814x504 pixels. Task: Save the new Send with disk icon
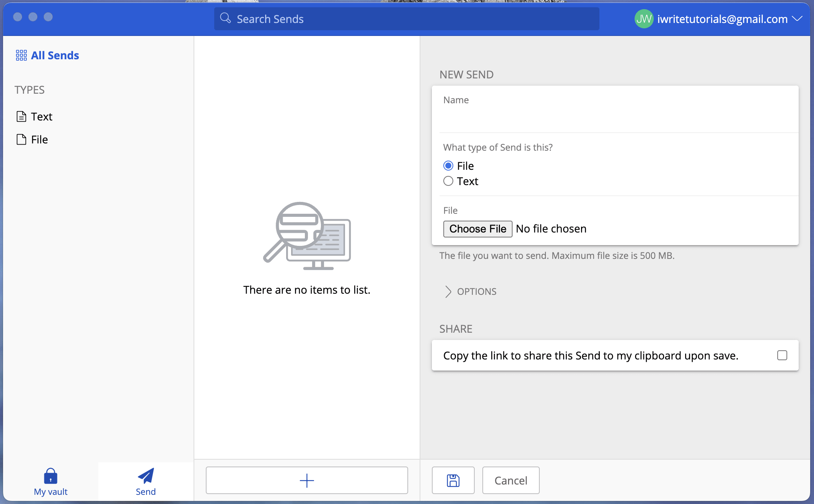click(x=453, y=480)
